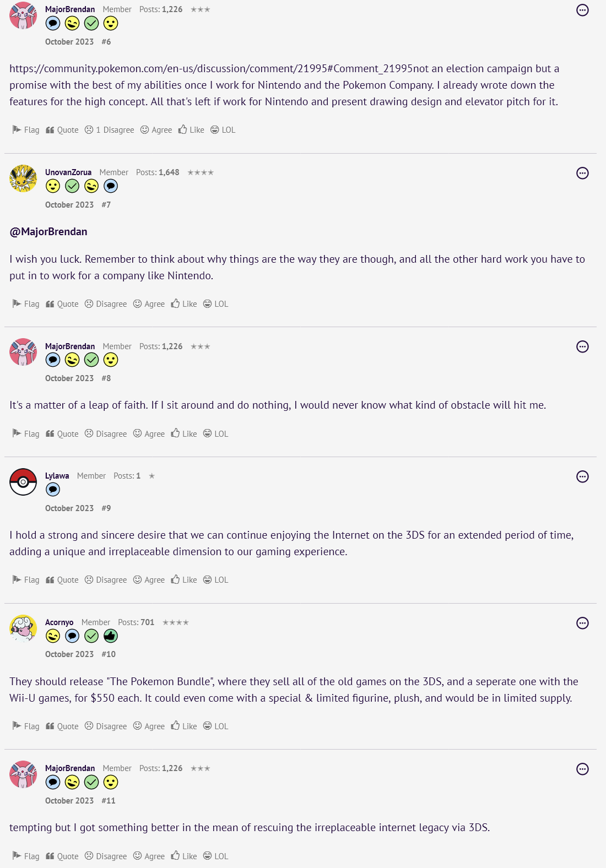The width and height of the screenshot is (606, 868).
Task: Open UnovanZorua's Jolteon avatar
Action: (23, 178)
